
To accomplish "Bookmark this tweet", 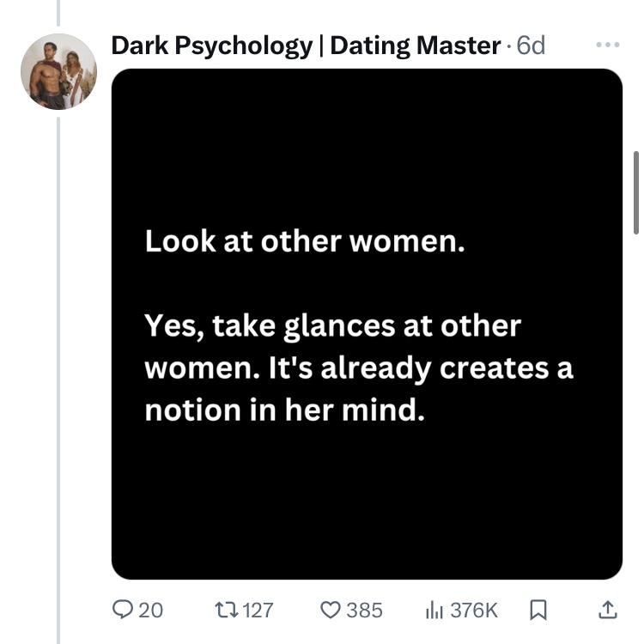I will 538,610.
